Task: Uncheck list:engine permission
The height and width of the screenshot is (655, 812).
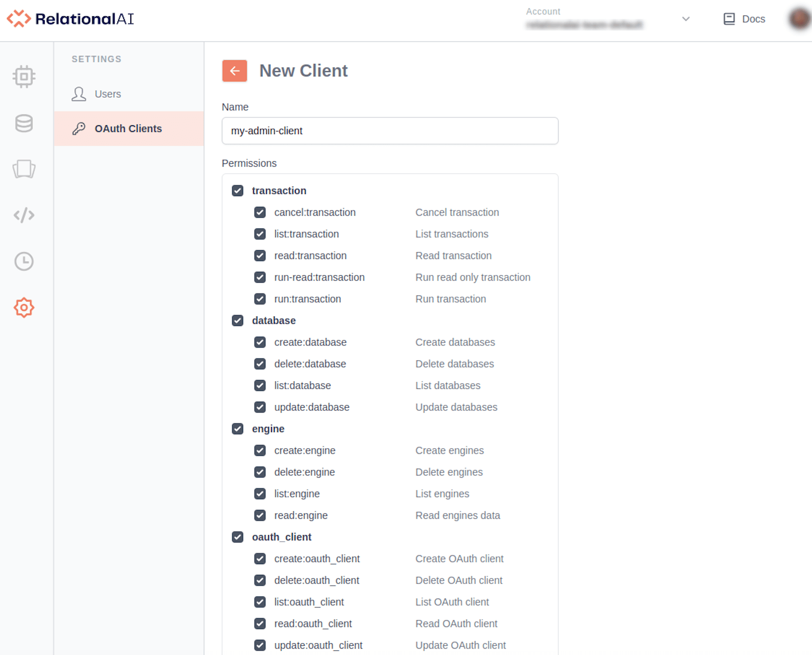Action: point(260,494)
